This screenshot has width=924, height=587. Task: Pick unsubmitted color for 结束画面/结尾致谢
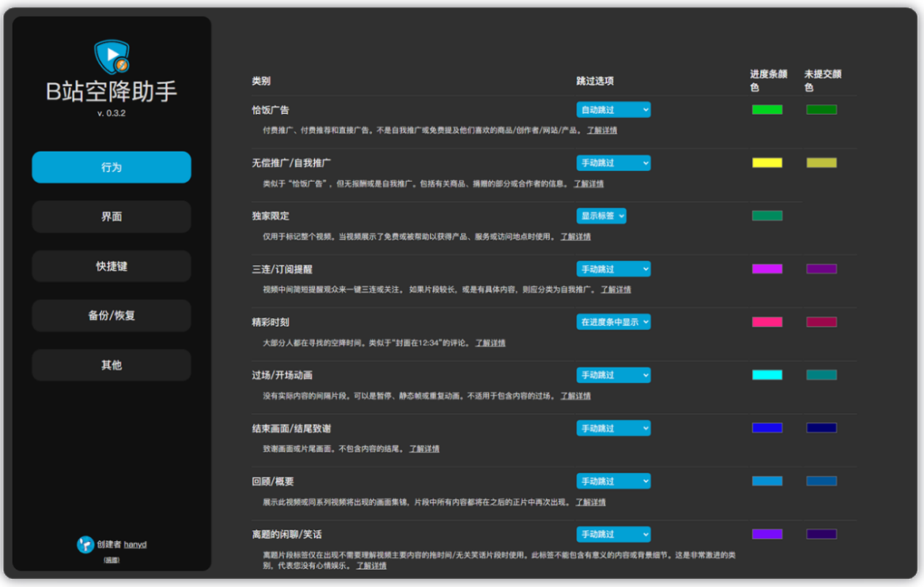tap(821, 428)
